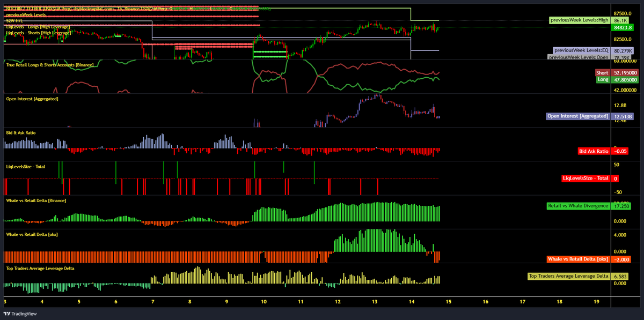Click the previousWeek Levels:High price label

(x=580, y=20)
